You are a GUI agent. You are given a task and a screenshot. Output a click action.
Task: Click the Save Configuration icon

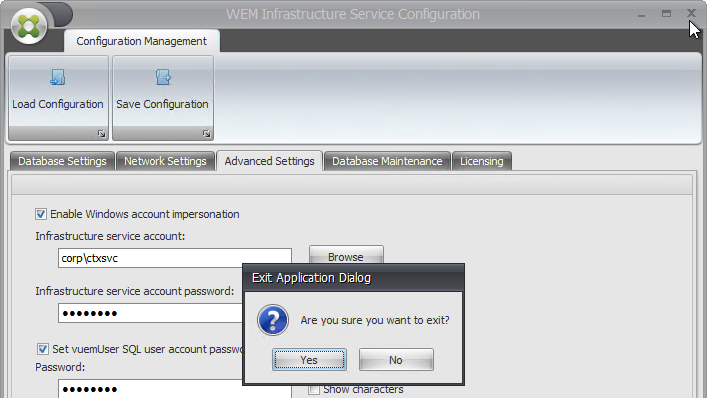(x=163, y=78)
